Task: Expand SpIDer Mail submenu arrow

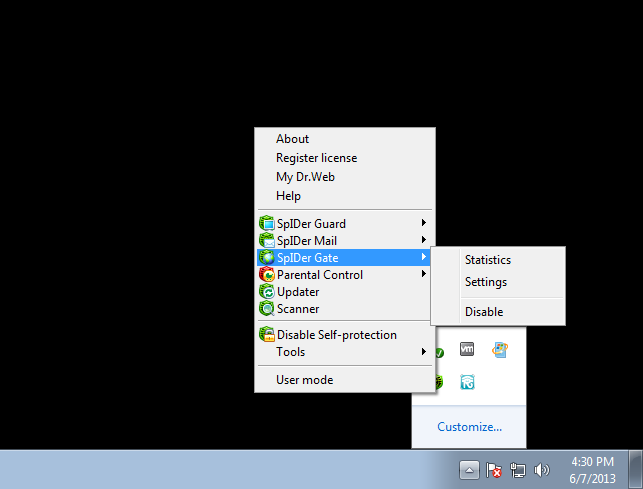Action: point(424,240)
